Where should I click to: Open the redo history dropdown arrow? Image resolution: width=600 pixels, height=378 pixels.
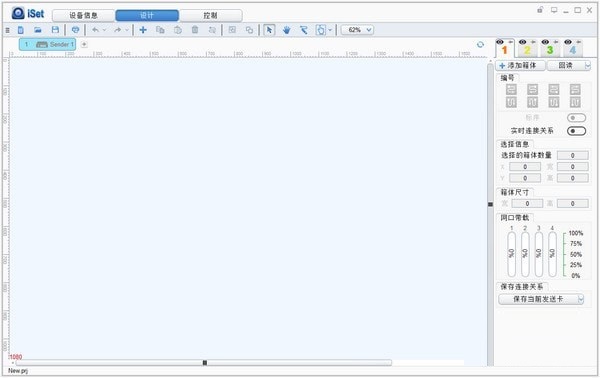[127, 30]
